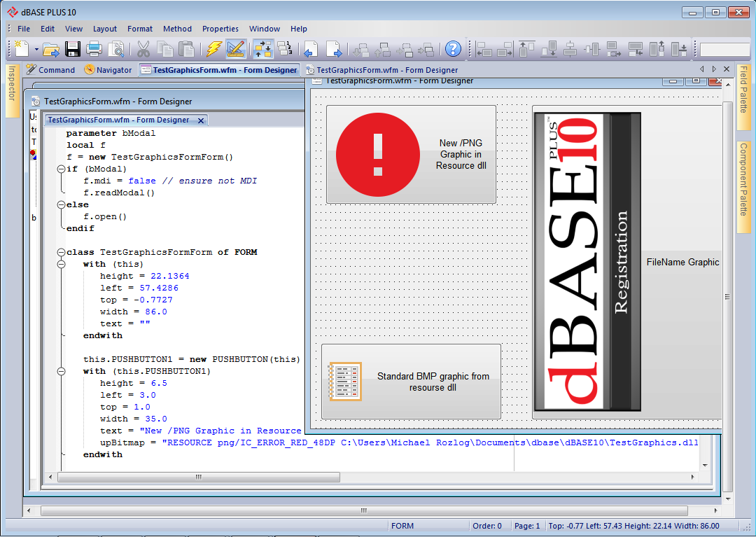Toggle Design mode ruler-and-pencil icon
Screen dimensions: 756x537
click(236, 49)
